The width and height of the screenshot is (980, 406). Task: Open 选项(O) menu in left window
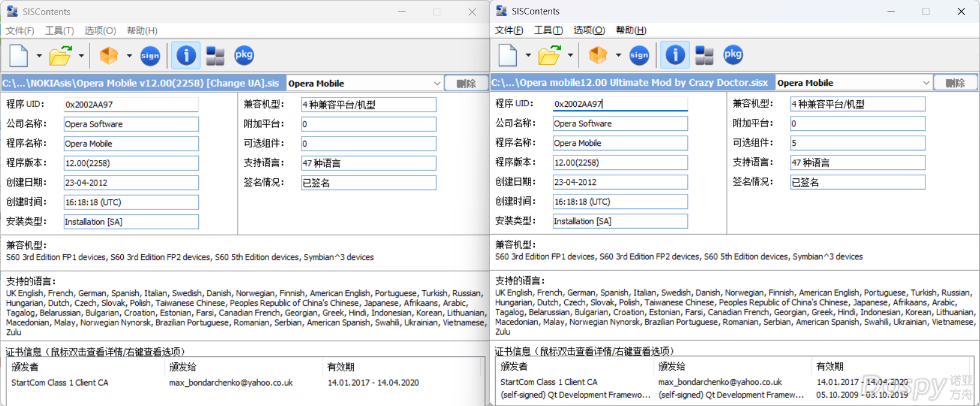[x=100, y=31]
